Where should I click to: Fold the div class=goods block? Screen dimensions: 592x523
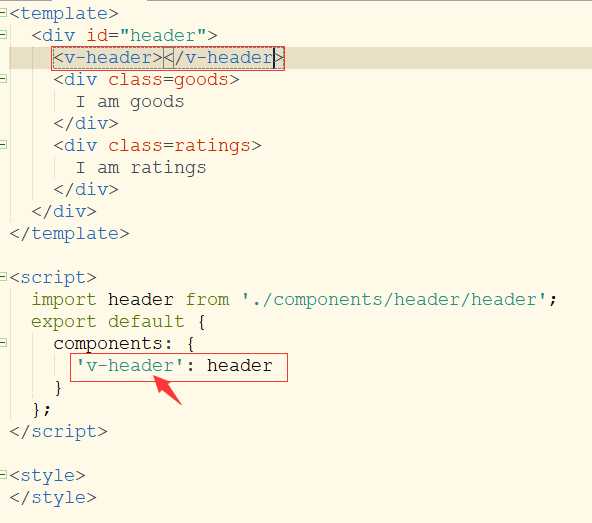[3, 79]
